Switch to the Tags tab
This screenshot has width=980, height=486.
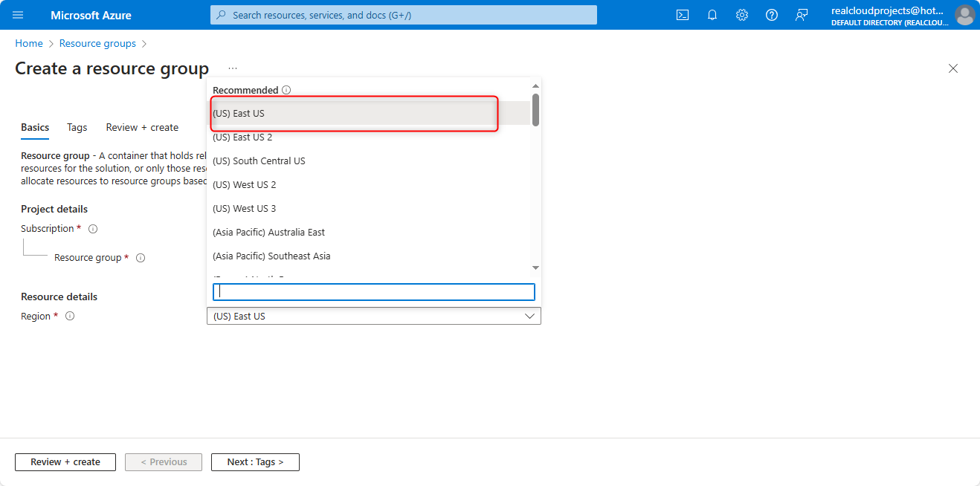[x=77, y=128]
